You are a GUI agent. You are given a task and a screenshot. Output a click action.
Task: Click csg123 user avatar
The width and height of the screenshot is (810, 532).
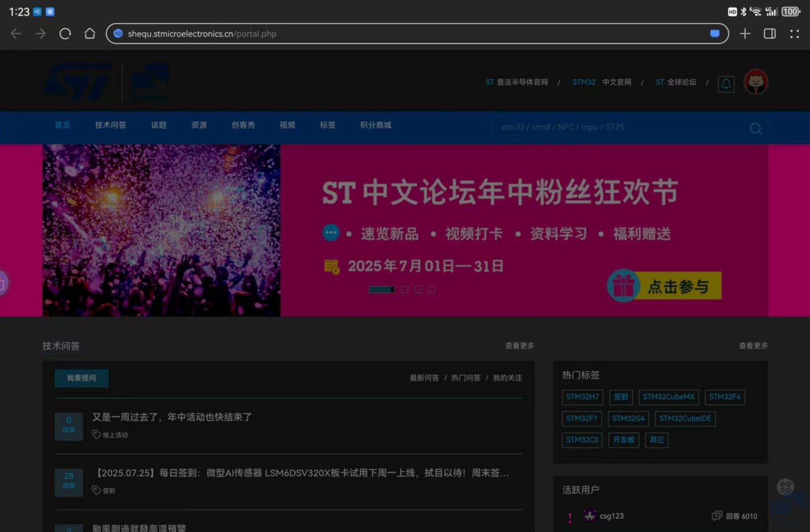point(590,516)
